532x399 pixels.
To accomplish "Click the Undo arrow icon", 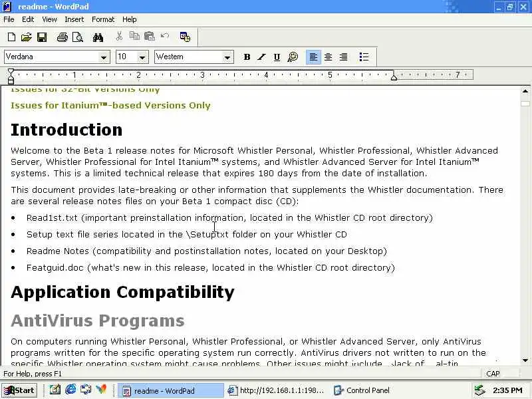I will pyautogui.click(x=165, y=36).
